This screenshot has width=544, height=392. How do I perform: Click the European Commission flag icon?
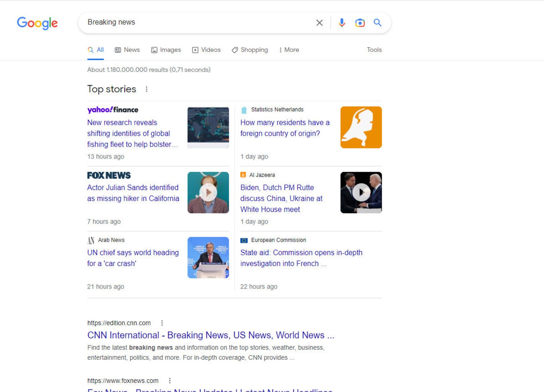(x=244, y=240)
